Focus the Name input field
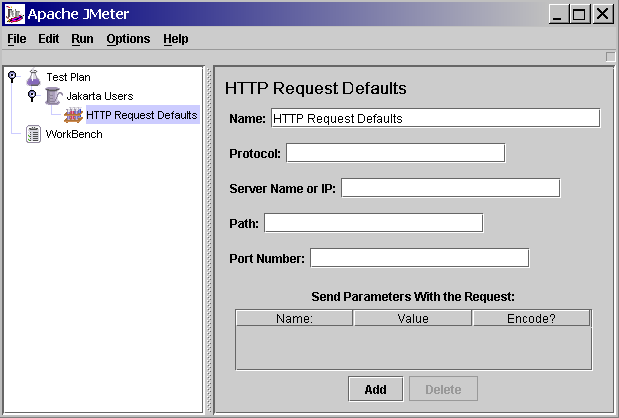The height and width of the screenshot is (418, 619). [x=435, y=118]
